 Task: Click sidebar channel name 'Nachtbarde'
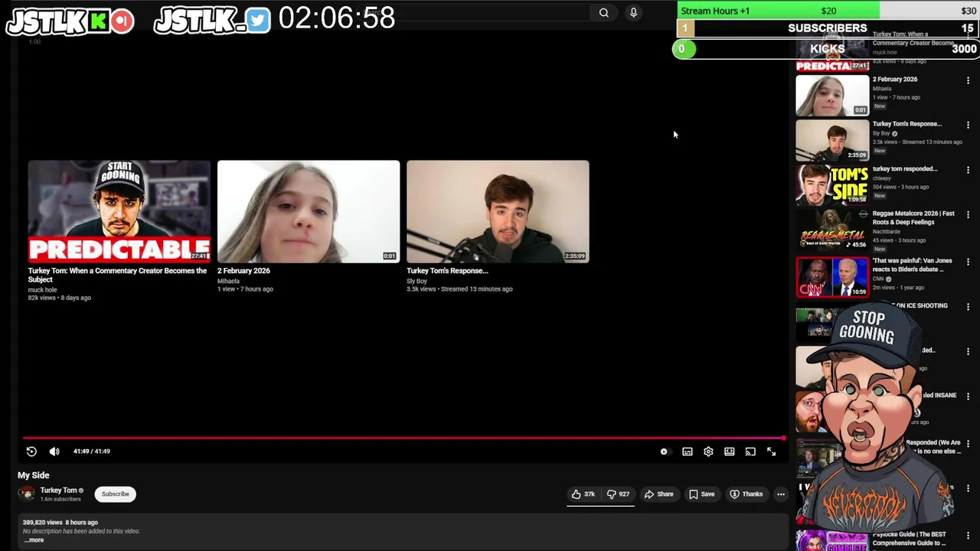click(886, 231)
